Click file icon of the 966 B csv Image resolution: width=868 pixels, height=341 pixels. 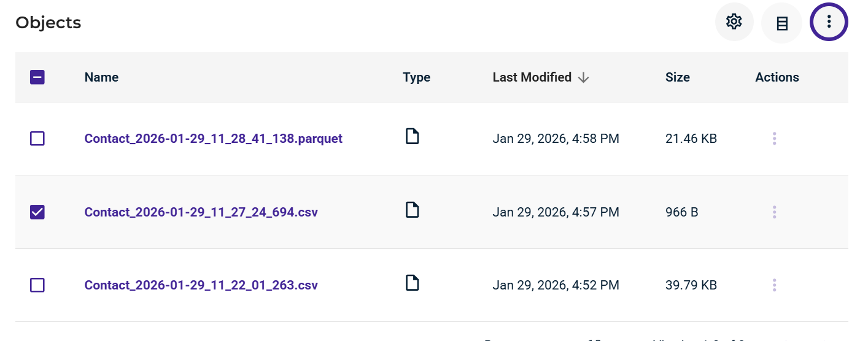click(x=413, y=210)
